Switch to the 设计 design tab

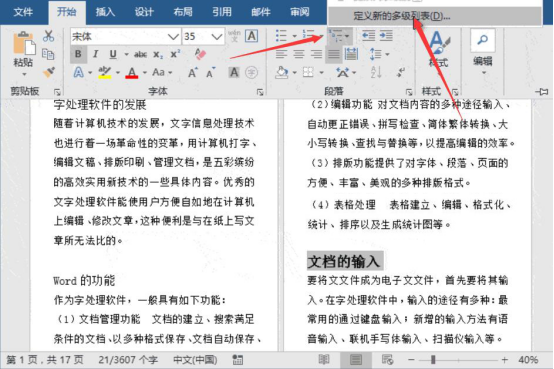tap(144, 12)
